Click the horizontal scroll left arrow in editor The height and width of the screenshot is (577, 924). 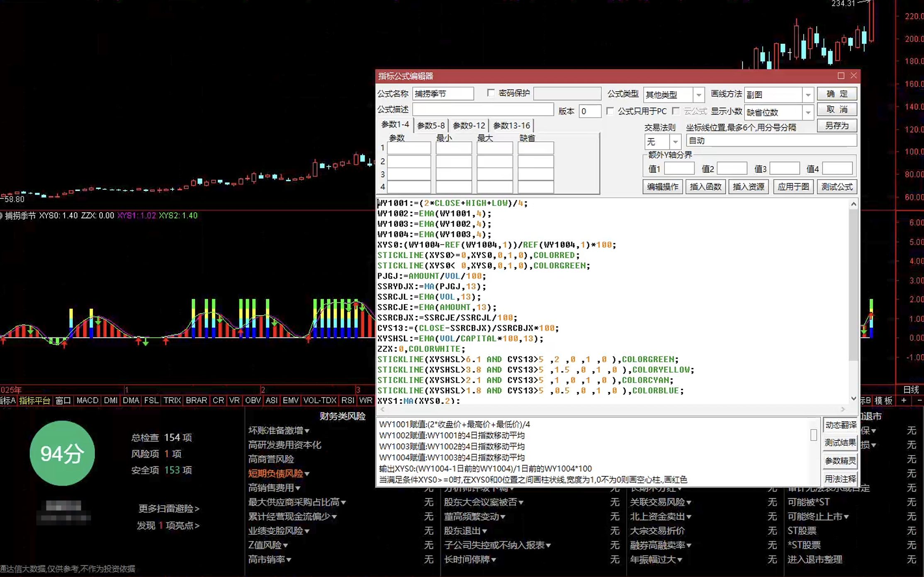(382, 410)
